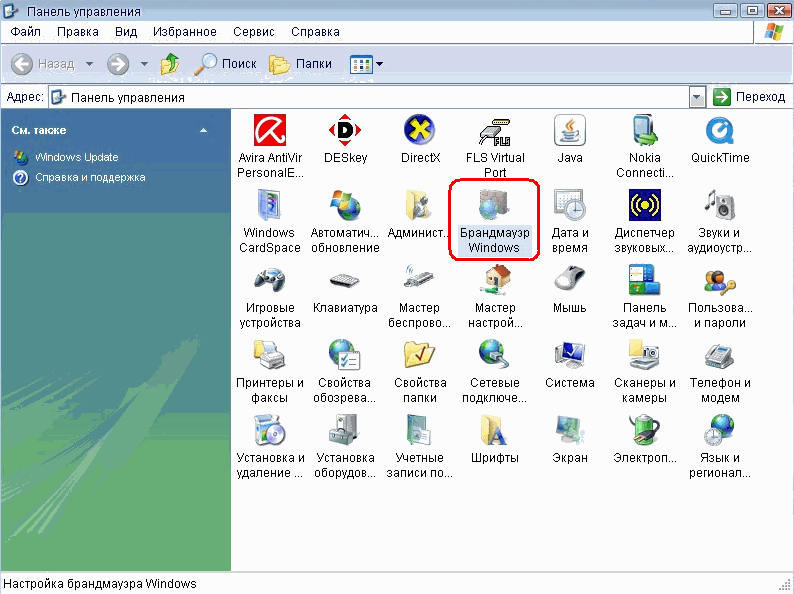Open the Назад button history dropdown arrow
794x594 pixels.
[89, 64]
